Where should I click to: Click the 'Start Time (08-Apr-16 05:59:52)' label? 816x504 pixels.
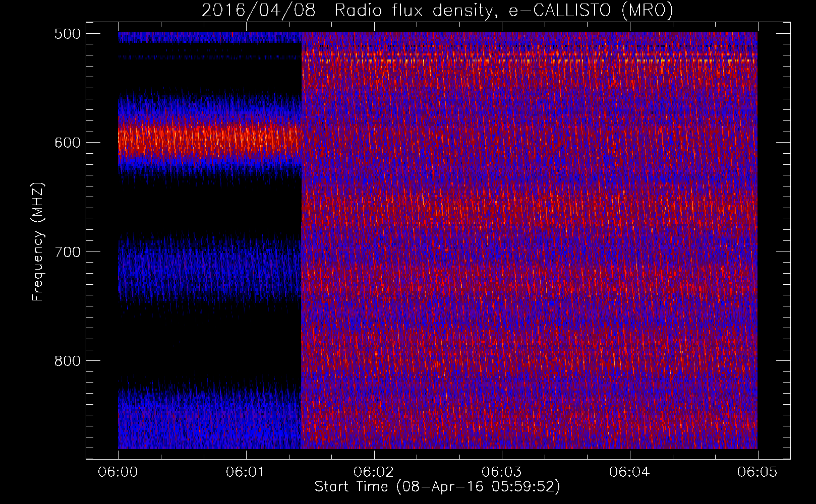click(437, 487)
